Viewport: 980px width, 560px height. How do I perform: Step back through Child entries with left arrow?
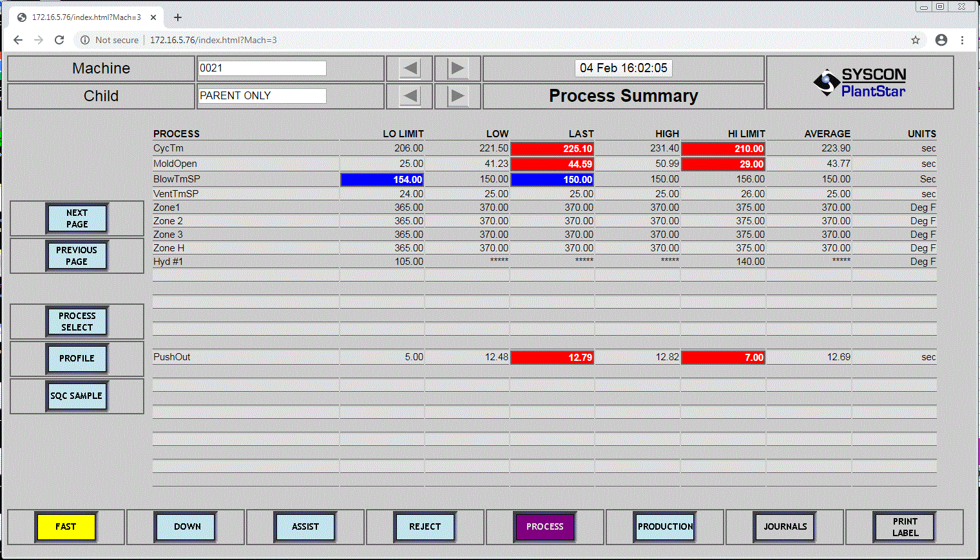coord(410,95)
